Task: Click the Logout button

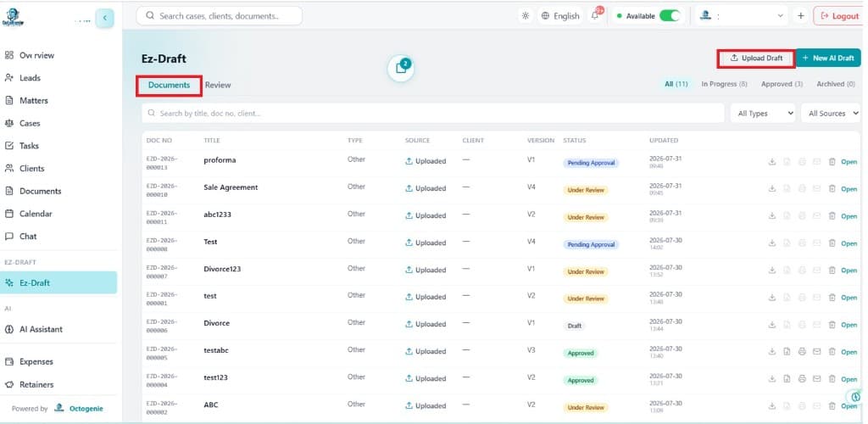Action: click(839, 16)
